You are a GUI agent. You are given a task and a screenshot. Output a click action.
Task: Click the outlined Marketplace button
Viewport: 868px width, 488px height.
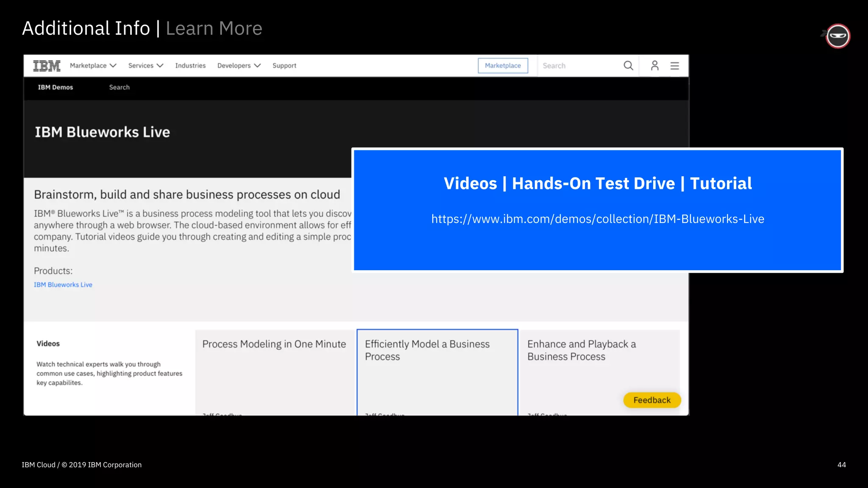503,66
